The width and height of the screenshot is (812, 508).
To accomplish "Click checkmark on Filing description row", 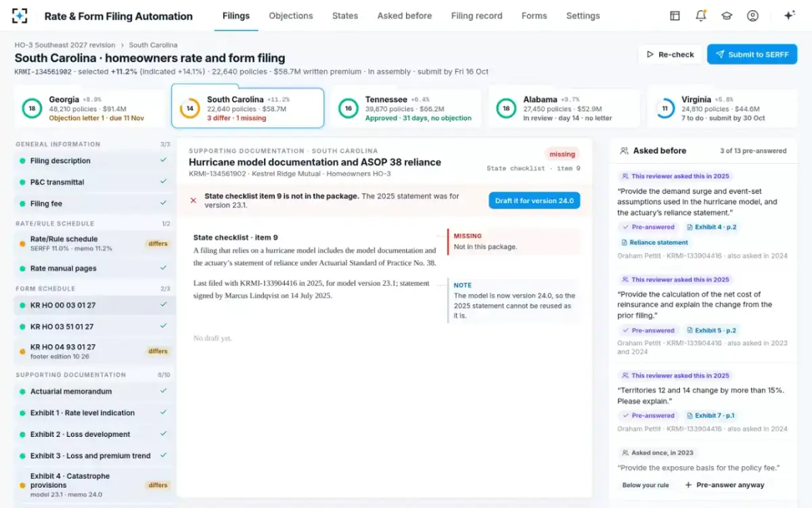I will coord(163,161).
